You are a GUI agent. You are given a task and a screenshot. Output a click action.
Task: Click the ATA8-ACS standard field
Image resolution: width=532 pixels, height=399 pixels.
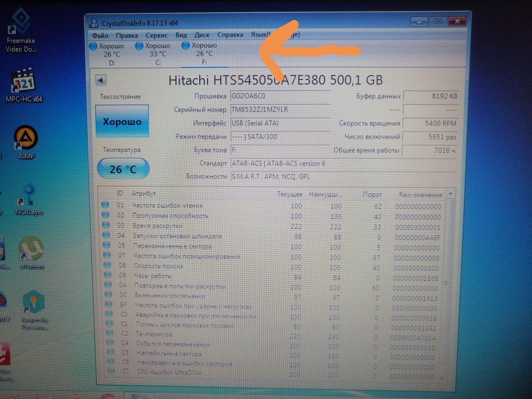[x=343, y=163]
